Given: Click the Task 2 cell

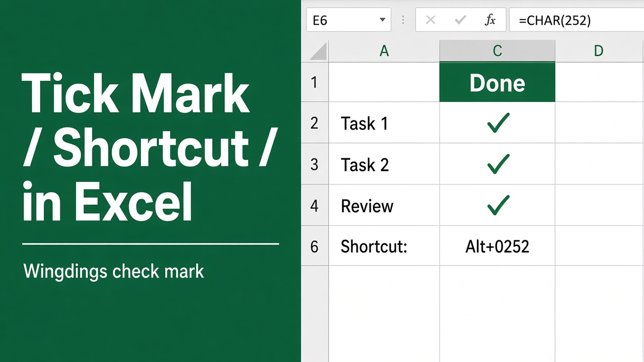Looking at the screenshot, I should (x=384, y=164).
